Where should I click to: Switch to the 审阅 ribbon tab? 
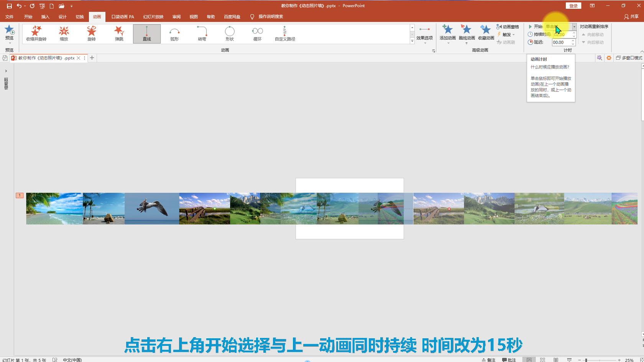tap(176, 17)
